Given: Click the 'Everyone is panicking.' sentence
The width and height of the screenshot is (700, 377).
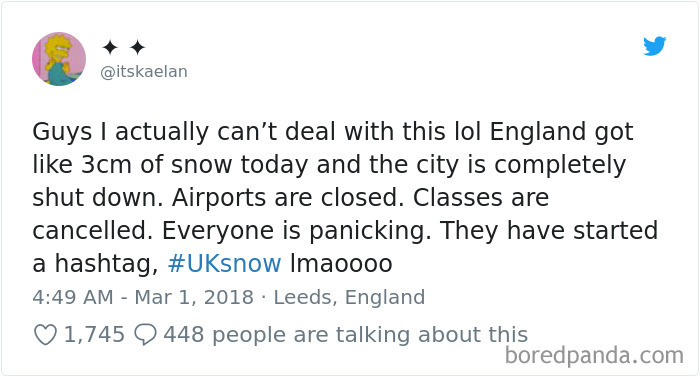Looking at the screenshot, I should [297, 231].
